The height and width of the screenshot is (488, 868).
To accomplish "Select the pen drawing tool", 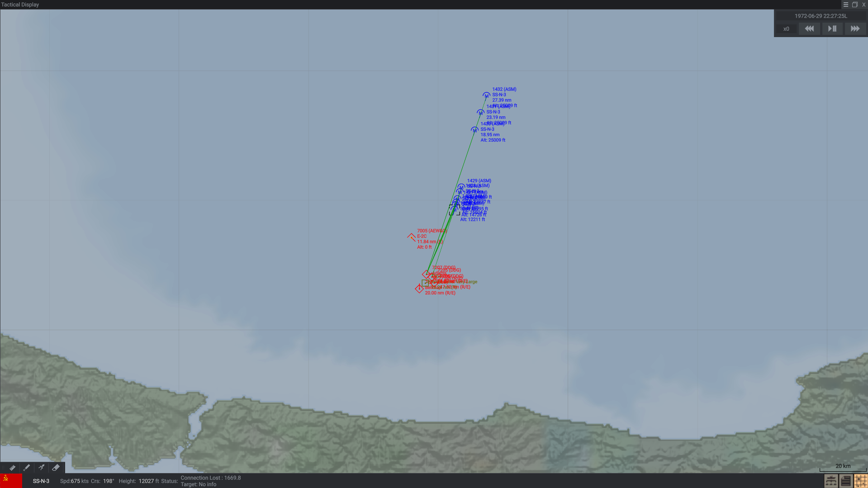I will (27, 468).
